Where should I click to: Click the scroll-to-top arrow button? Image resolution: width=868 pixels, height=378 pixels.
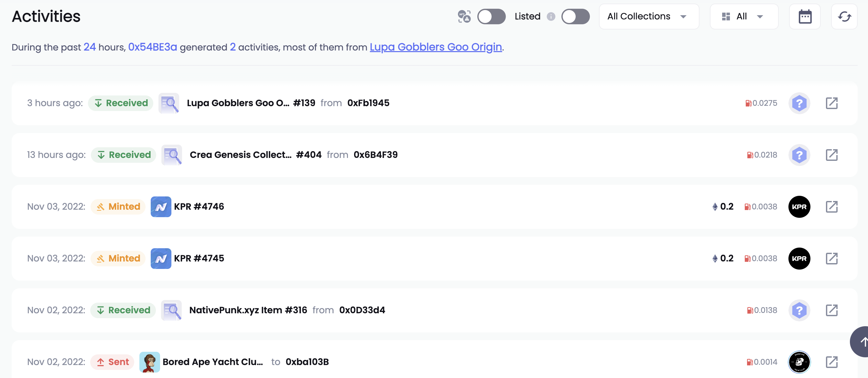[862, 342]
